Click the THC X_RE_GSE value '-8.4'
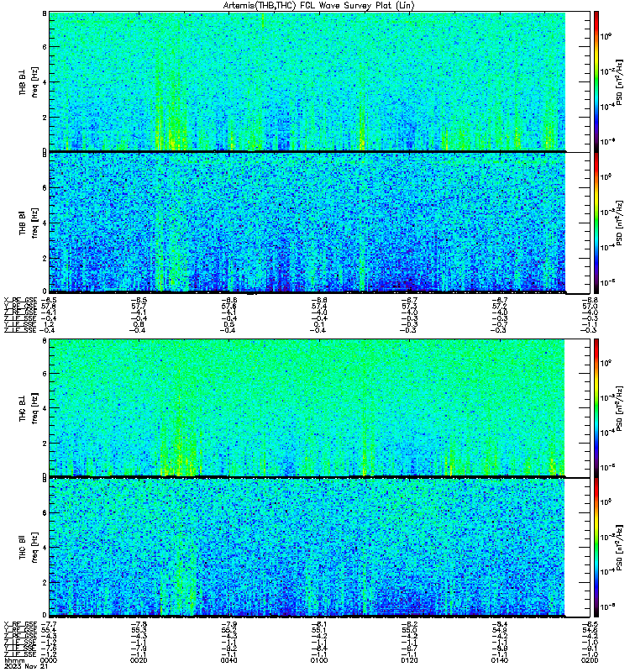This screenshot has height=672, width=630. tap(500, 624)
